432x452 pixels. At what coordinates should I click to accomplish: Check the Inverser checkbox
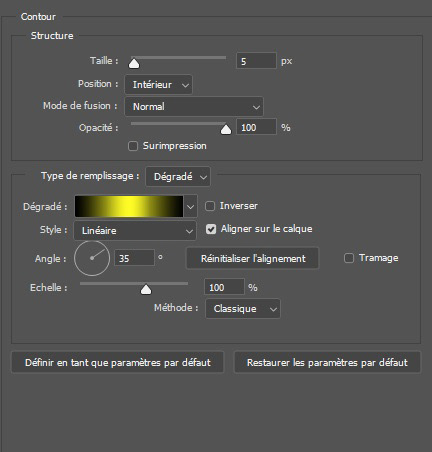[x=210, y=206]
